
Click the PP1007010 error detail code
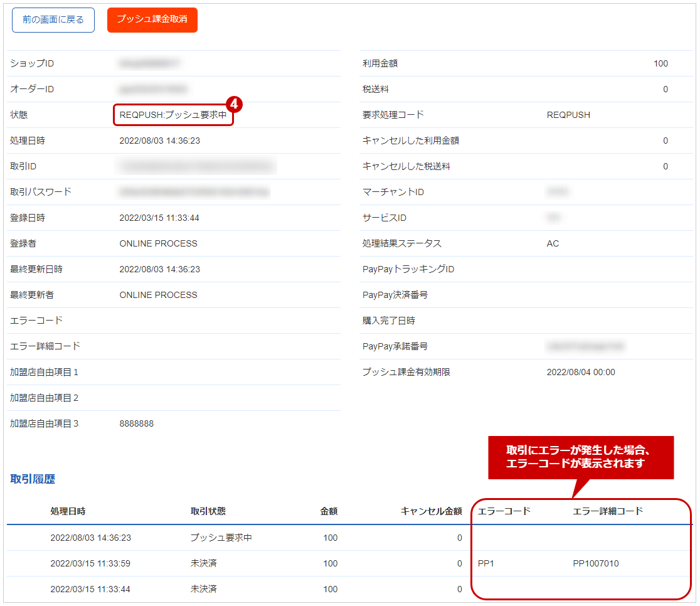595,563
